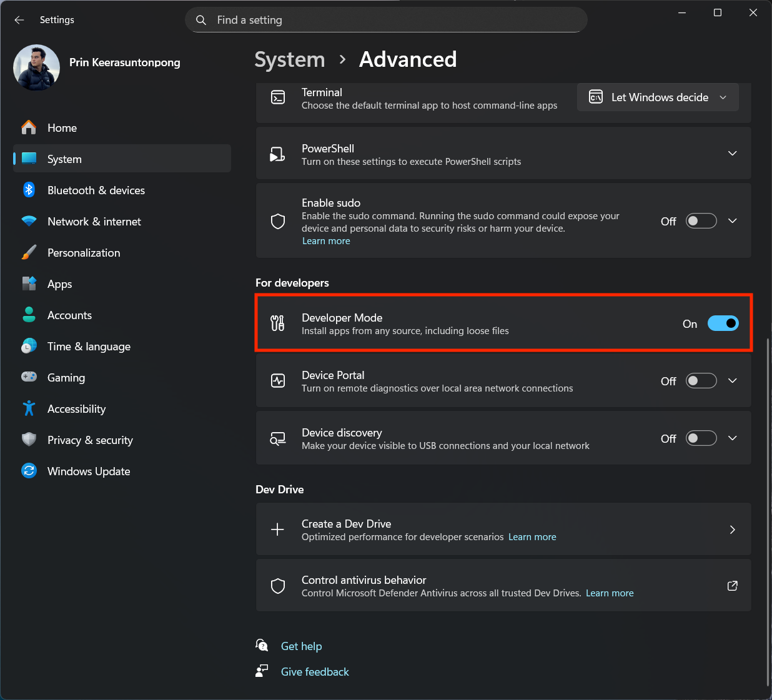Click the Gaming controller icon
Viewport: 772px width, 700px height.
click(x=29, y=377)
